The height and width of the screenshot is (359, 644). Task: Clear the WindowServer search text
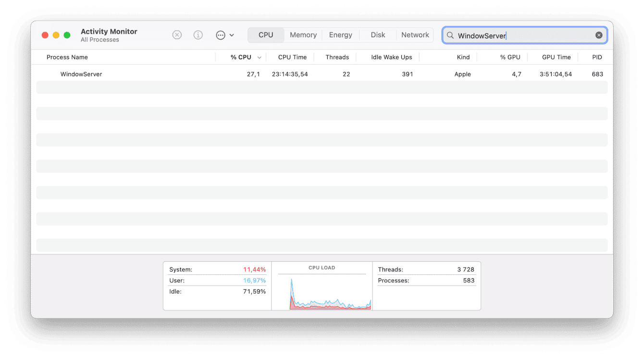[599, 35]
